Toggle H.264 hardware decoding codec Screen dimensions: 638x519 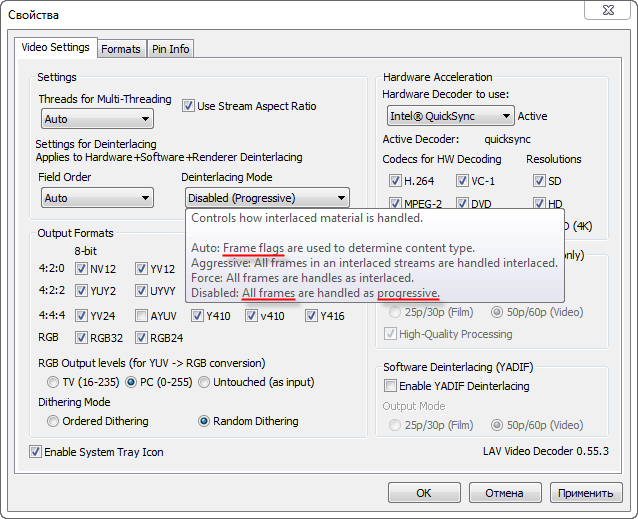(395, 181)
